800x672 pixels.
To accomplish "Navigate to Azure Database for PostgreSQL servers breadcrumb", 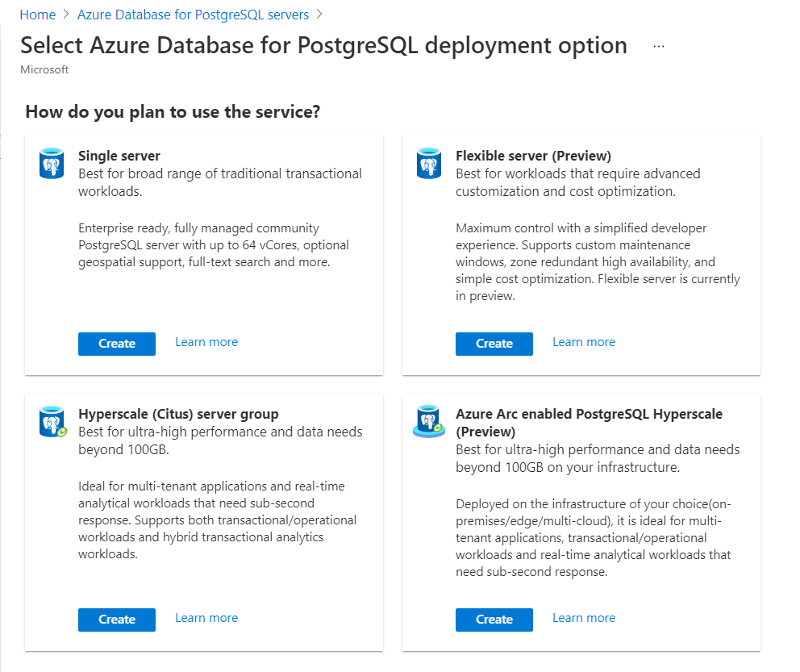I will [x=193, y=15].
